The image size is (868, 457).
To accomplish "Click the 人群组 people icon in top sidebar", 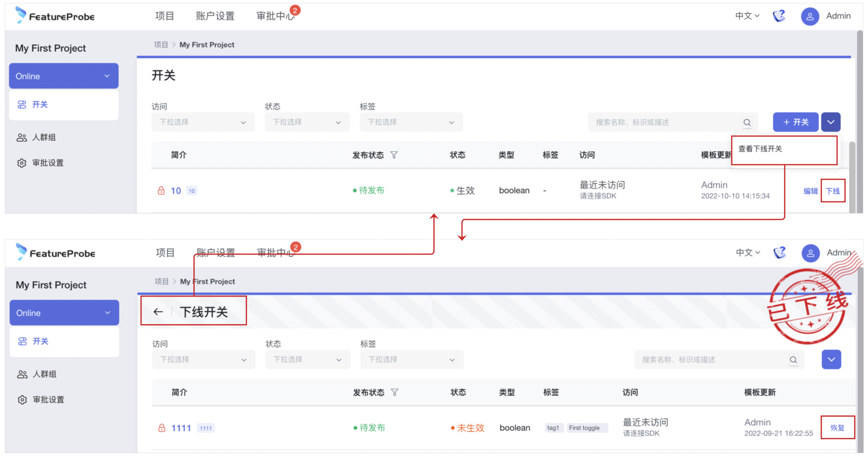I will tap(22, 138).
